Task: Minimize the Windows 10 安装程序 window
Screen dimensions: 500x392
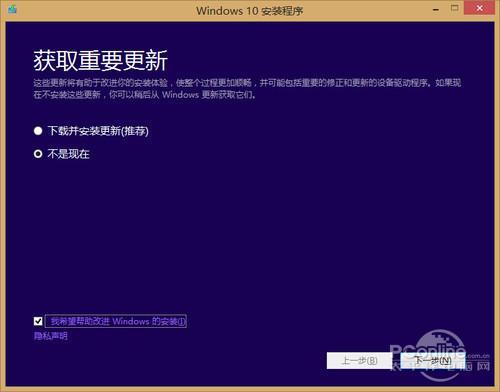Action: coord(436,9)
